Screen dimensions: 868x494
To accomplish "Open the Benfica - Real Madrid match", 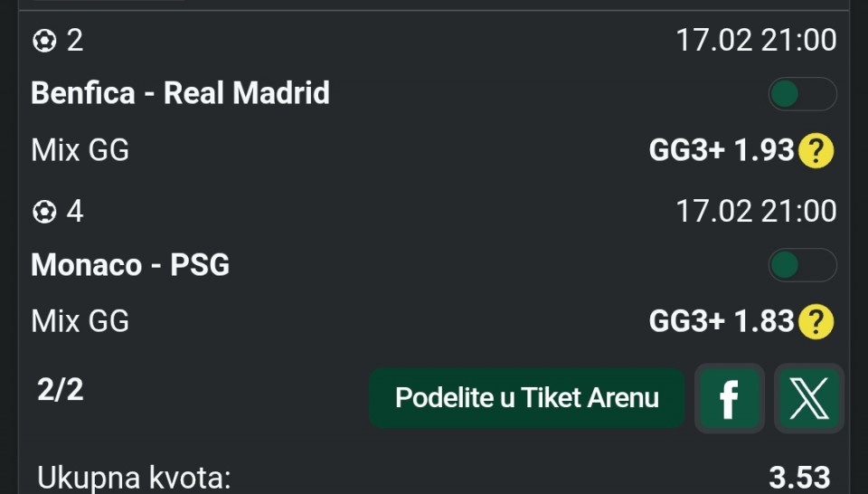I will [x=181, y=93].
